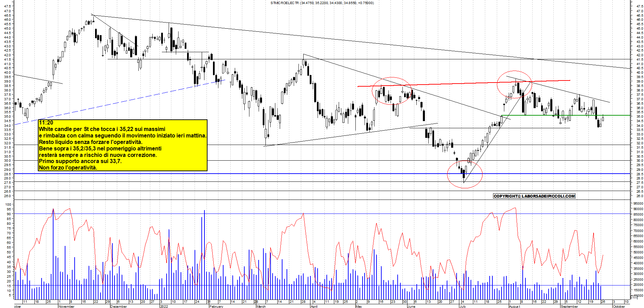
Task: Click the "February" month label
Action: click(x=216, y=306)
